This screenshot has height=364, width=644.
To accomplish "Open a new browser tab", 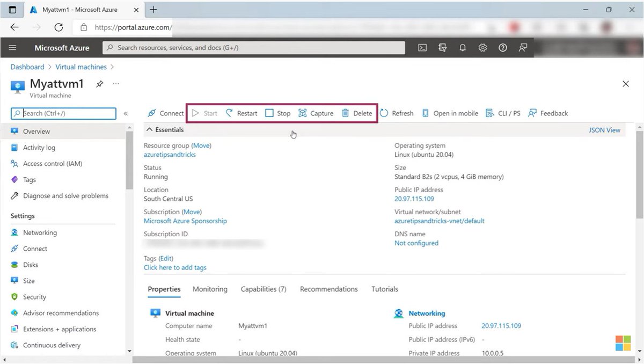I will tap(153, 10).
